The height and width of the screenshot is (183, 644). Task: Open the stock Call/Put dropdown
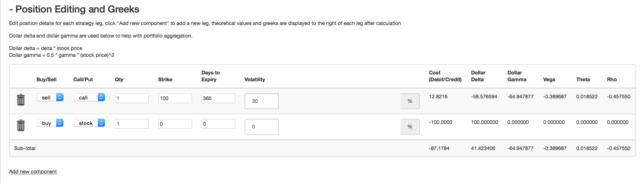click(x=89, y=123)
